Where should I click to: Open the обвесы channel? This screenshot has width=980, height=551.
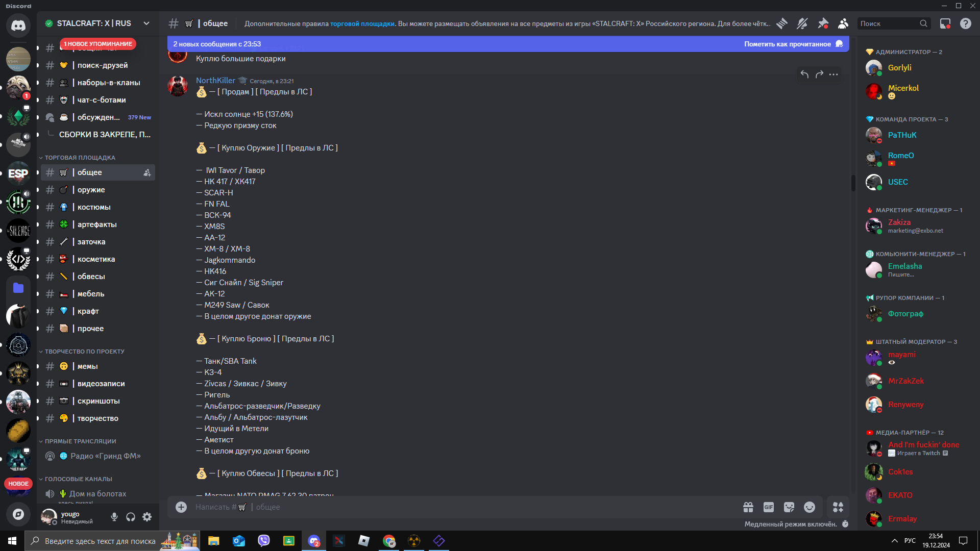pos(98,277)
